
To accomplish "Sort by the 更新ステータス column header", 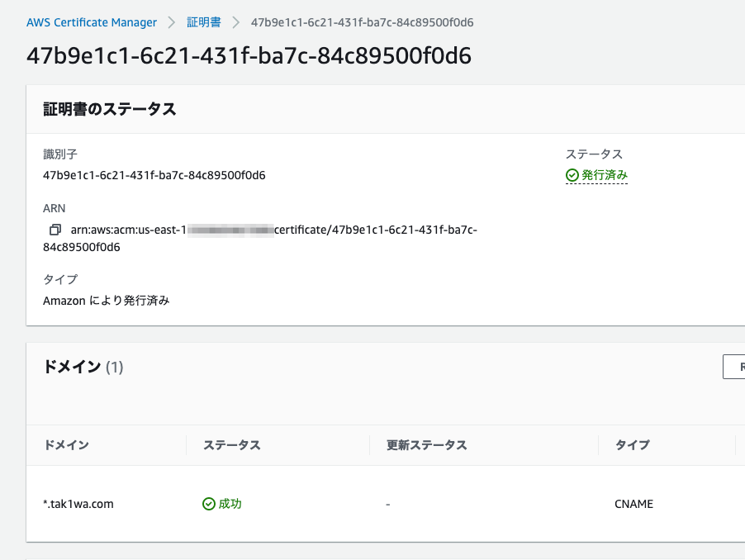I will click(427, 445).
